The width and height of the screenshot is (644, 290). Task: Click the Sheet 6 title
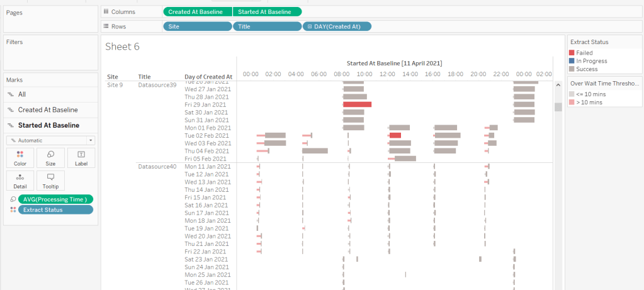(122, 47)
